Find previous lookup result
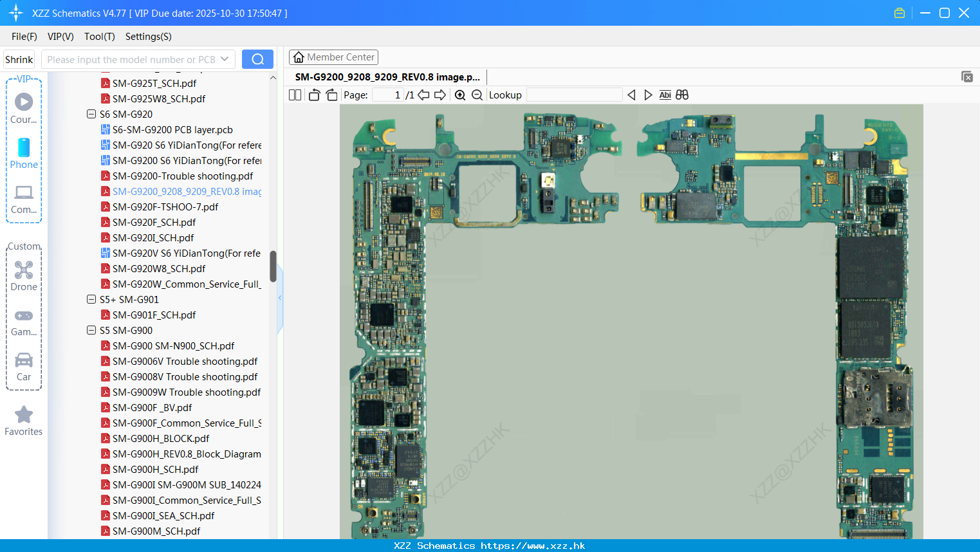The height and width of the screenshot is (552, 980). 631,95
